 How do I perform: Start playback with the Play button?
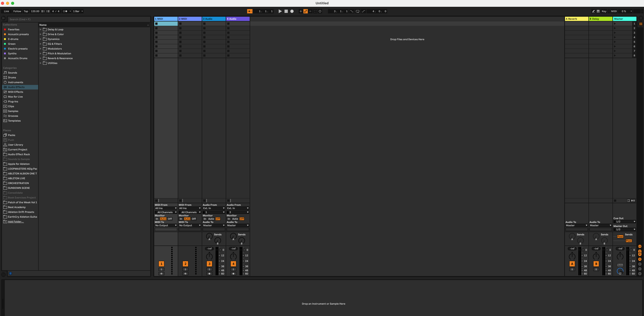point(280,11)
